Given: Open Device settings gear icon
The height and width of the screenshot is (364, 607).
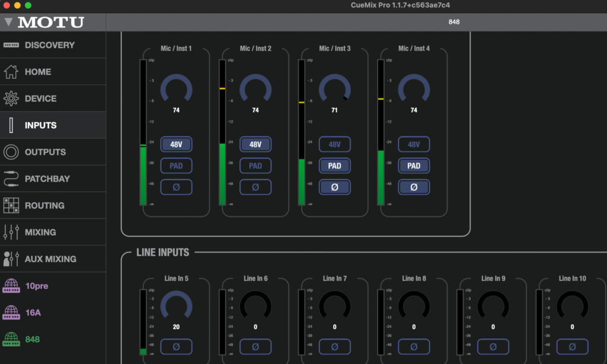Looking at the screenshot, I should (11, 98).
